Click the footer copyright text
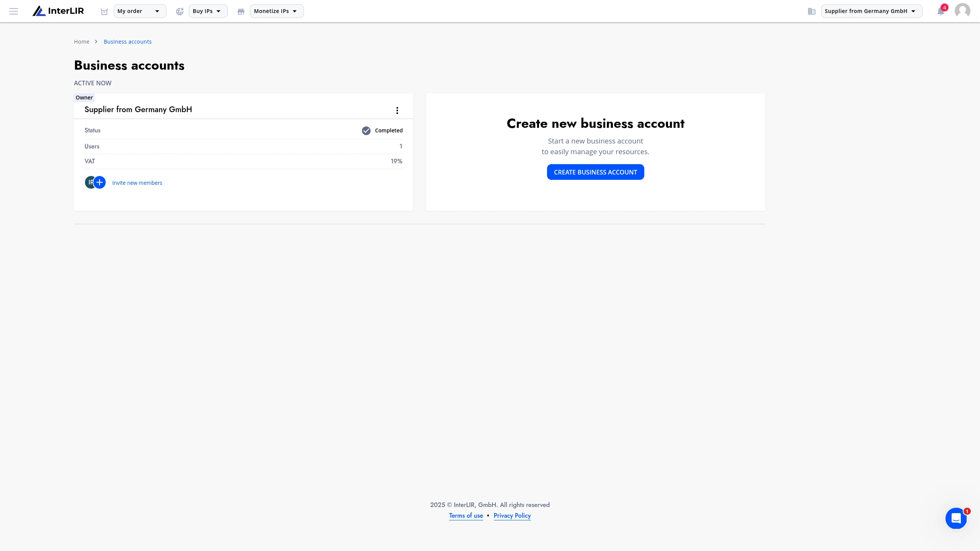 pyautogui.click(x=490, y=505)
